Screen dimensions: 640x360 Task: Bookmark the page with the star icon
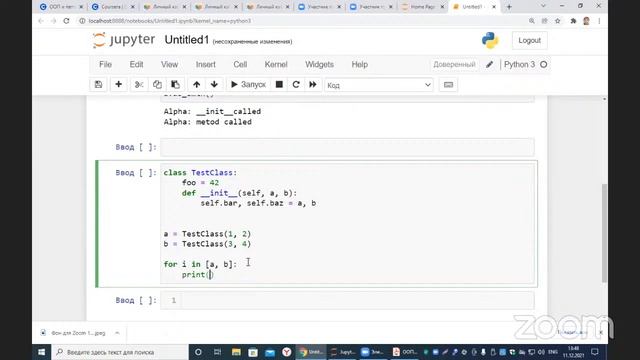[558, 21]
